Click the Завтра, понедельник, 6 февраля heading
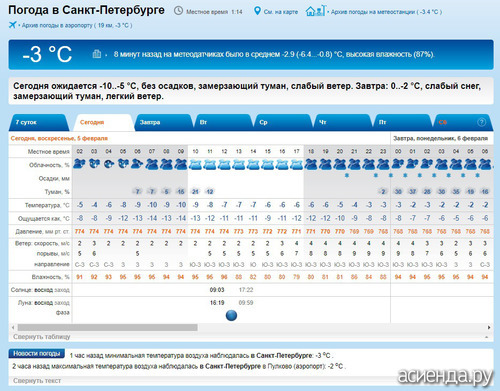500x391 pixels. pyautogui.click(x=440, y=138)
